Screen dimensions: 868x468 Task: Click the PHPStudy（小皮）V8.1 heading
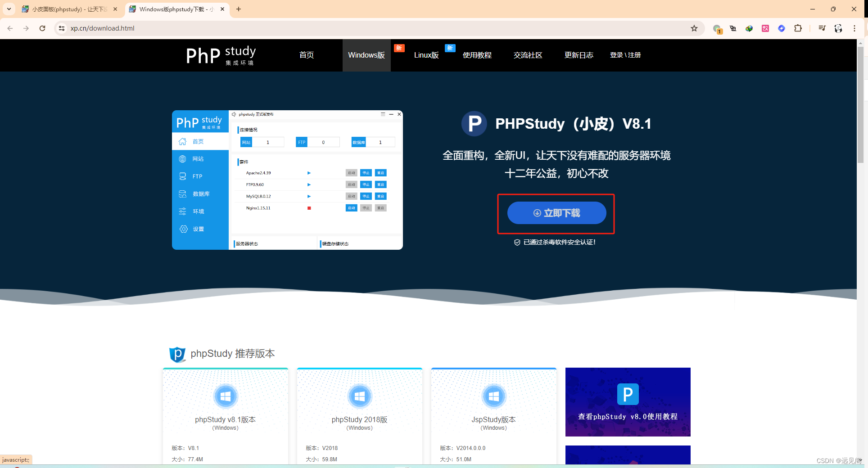click(x=573, y=124)
